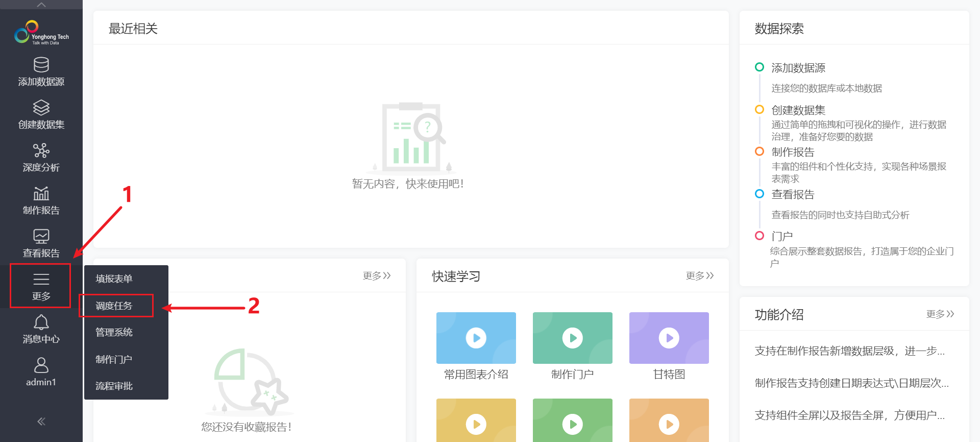Play the orange tutorial video thumbnail

point(669,421)
